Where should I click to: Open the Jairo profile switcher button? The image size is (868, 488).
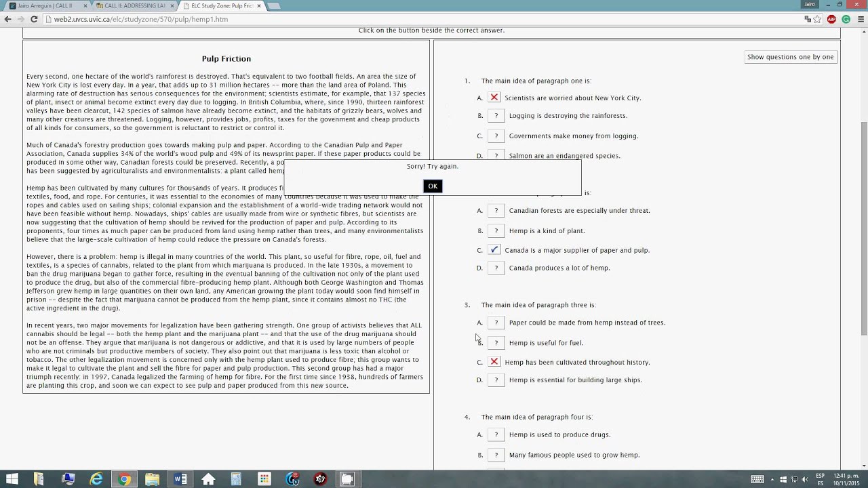coord(810,5)
